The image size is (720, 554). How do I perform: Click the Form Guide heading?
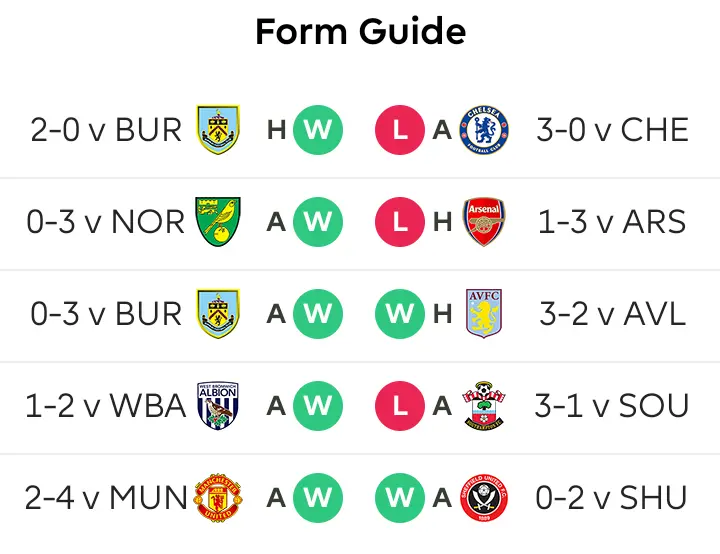360,32
